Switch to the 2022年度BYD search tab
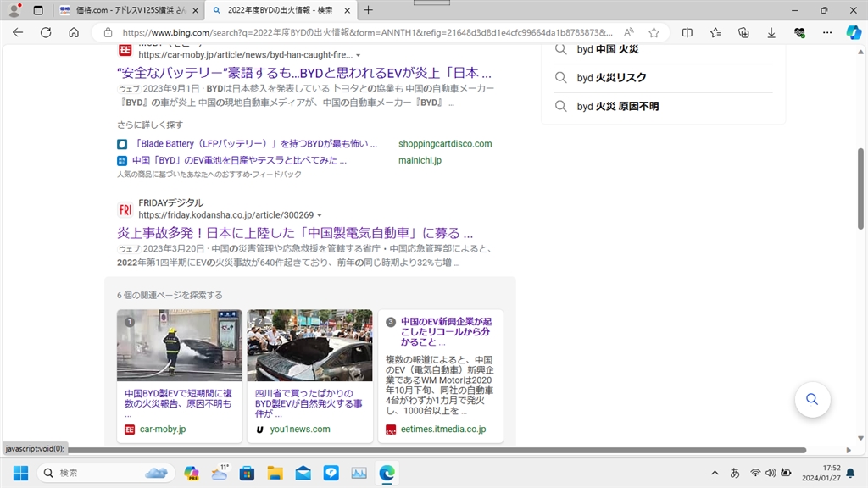The width and height of the screenshot is (868, 488). pos(281,10)
